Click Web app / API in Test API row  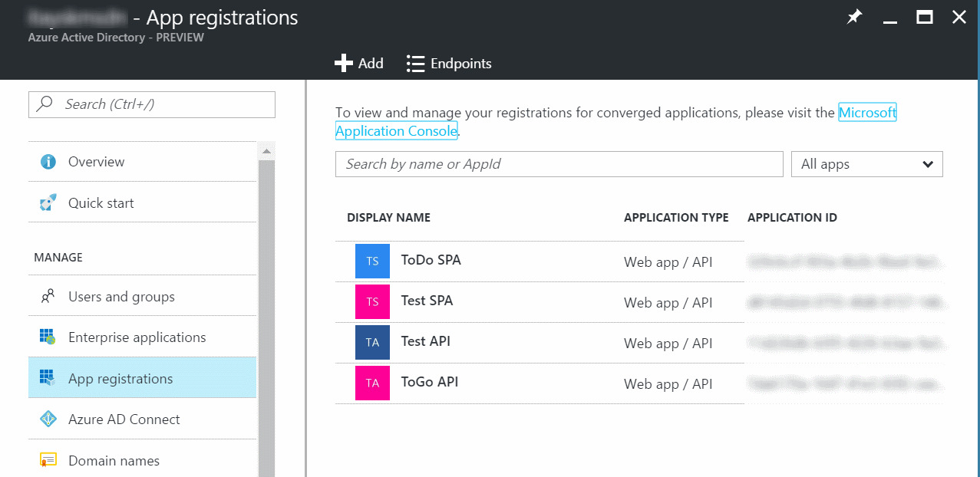668,344
